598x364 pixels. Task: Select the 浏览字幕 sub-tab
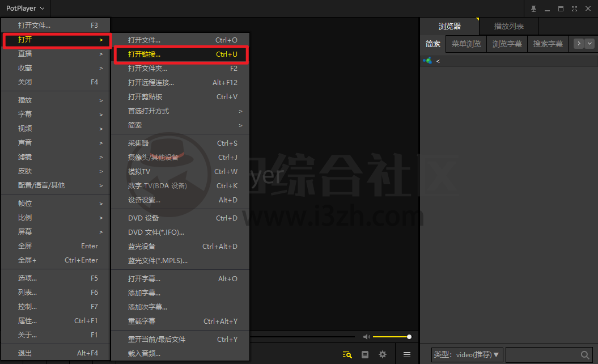click(x=507, y=44)
